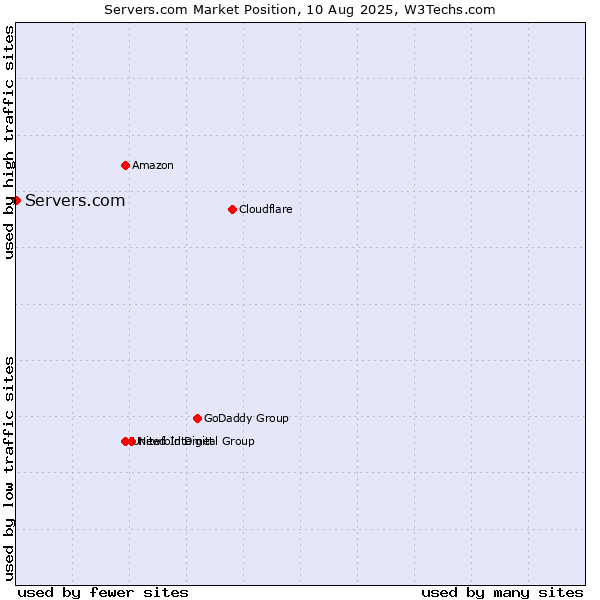Viewport: 600px width, 600px height.
Task: Click the 'used by low traffic sites' label
Action: click(9, 469)
